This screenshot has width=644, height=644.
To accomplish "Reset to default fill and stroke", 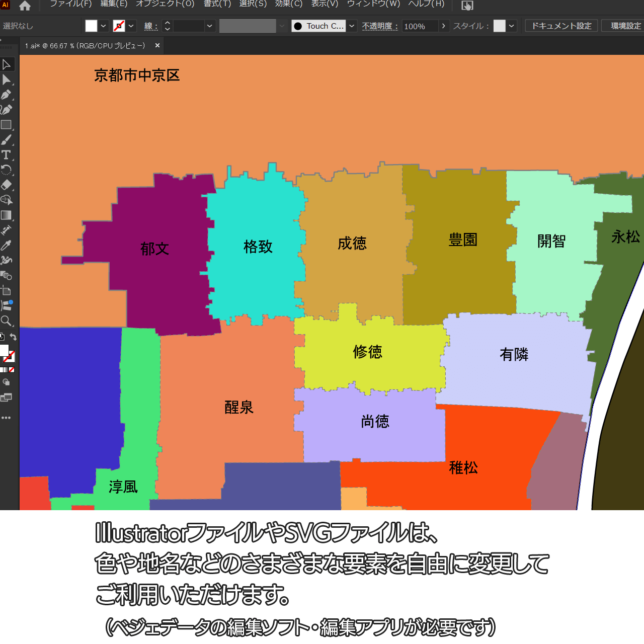I will click(2, 337).
